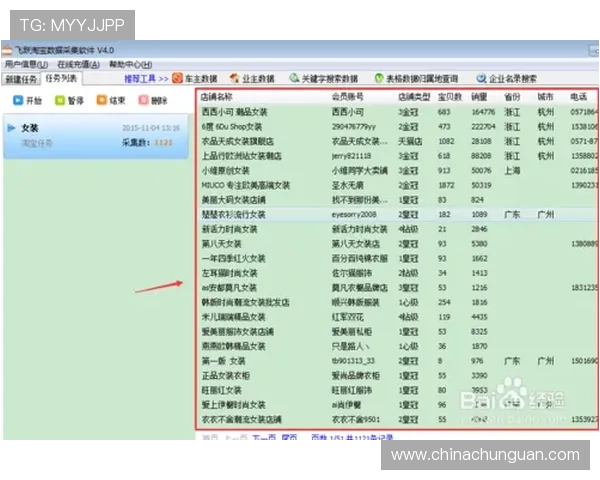The width and height of the screenshot is (600, 480).
Task: Click the play arrow beside 女装 task
Action: coord(11,128)
